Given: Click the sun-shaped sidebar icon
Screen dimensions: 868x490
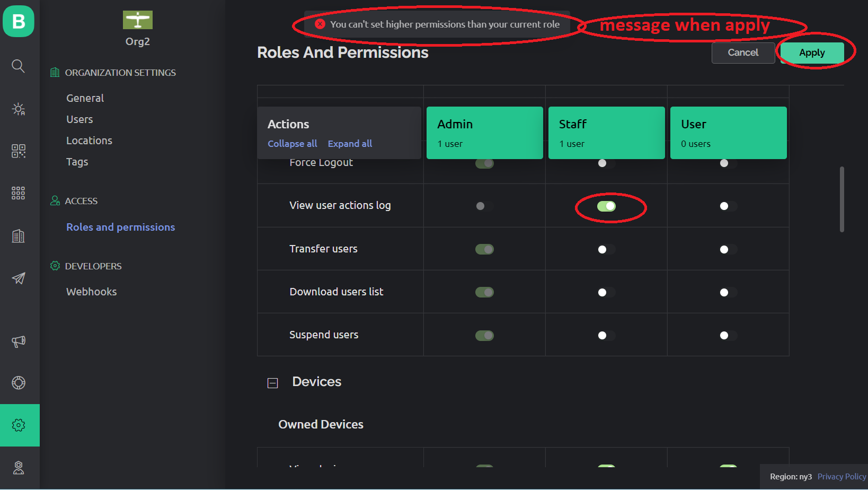Looking at the screenshot, I should click(x=19, y=109).
